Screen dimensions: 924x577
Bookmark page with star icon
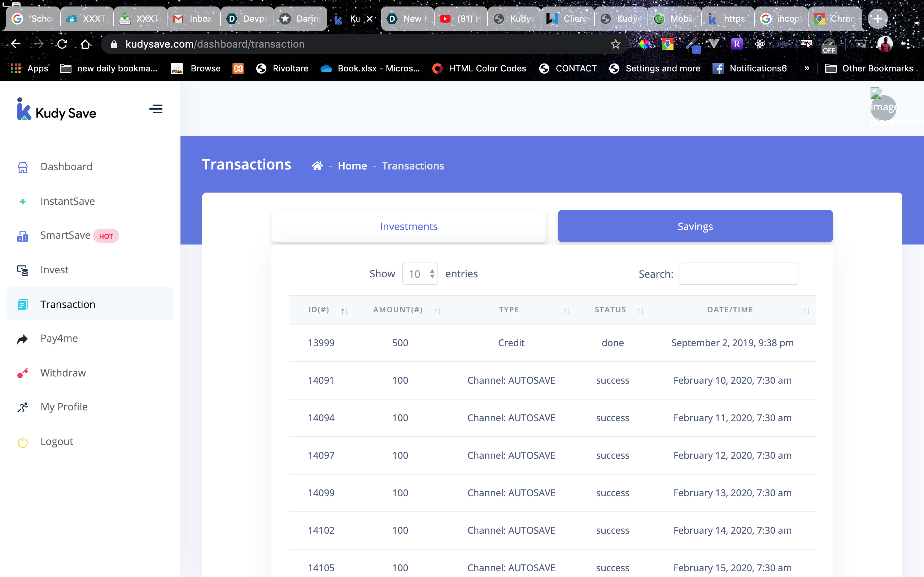tap(615, 44)
